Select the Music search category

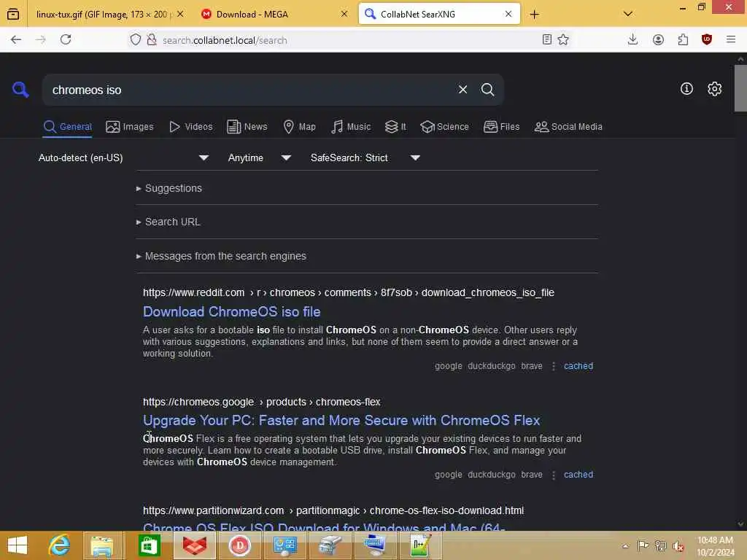[x=351, y=127]
